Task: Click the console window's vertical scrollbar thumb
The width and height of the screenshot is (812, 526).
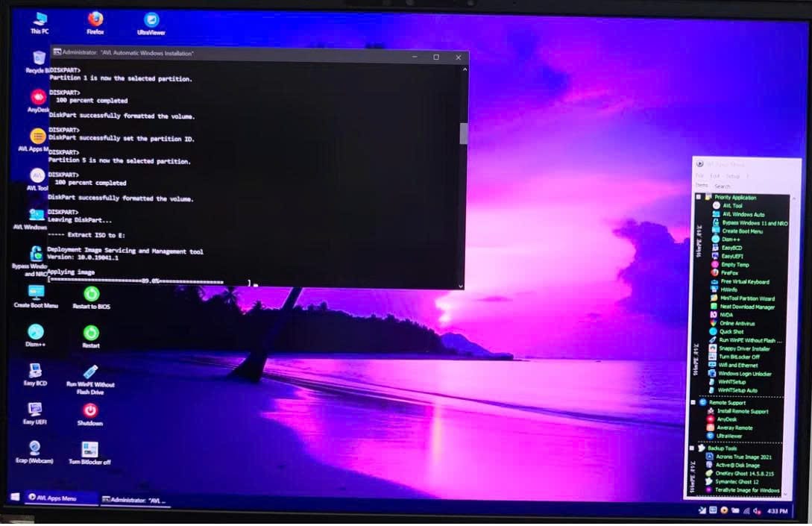Action: 464,134
